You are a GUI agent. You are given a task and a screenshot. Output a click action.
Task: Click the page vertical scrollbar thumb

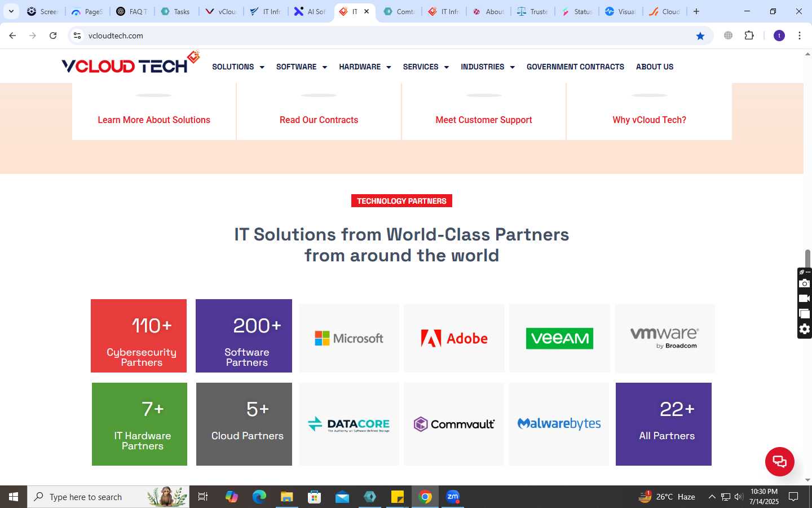click(807, 258)
